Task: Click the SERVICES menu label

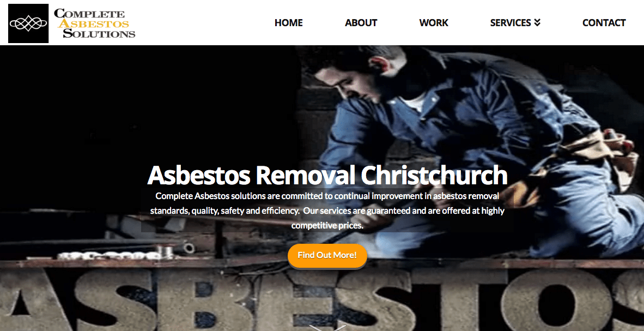Action: point(511,23)
